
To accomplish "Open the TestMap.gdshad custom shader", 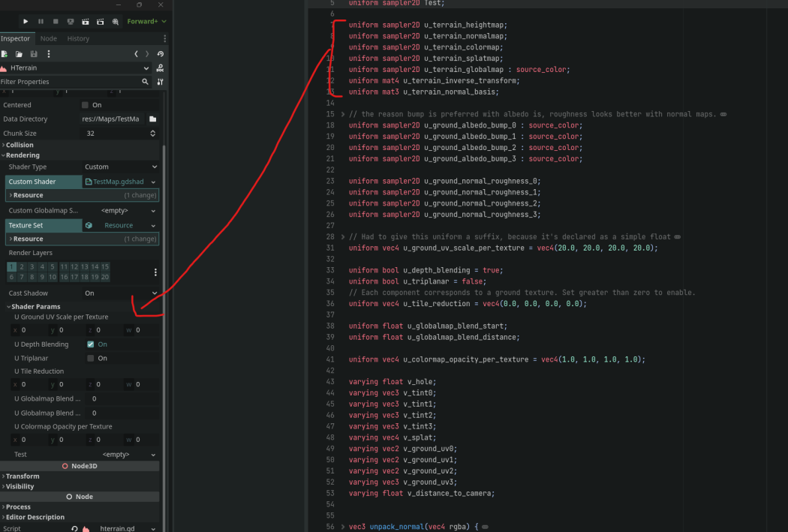I will coord(116,181).
